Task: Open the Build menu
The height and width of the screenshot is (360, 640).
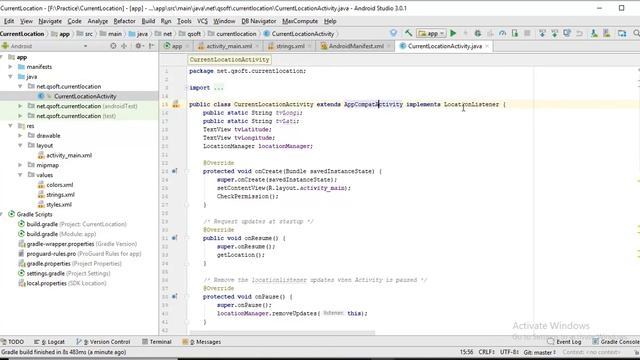Action: click(x=148, y=21)
